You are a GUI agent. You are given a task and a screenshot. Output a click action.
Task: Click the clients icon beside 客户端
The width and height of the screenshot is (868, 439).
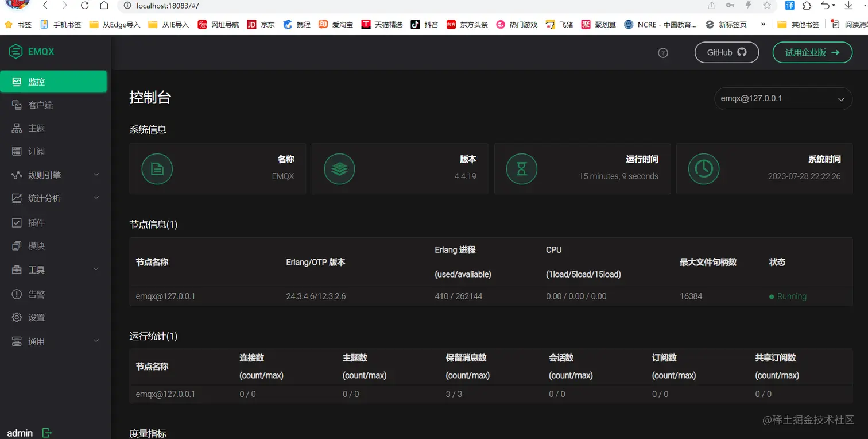click(17, 105)
